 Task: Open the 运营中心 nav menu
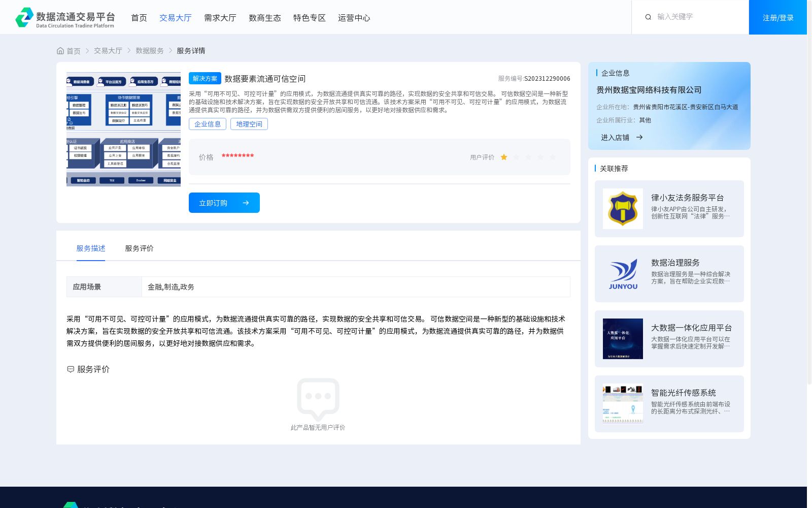point(354,18)
